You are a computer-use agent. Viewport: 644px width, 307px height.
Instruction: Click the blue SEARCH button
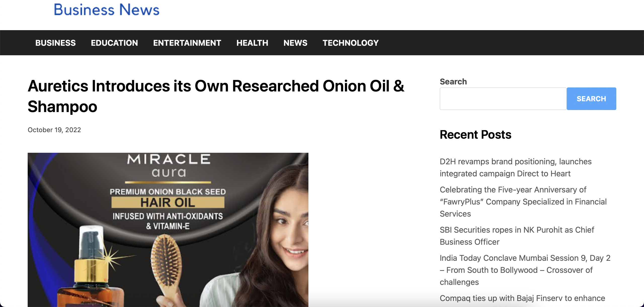click(x=591, y=99)
